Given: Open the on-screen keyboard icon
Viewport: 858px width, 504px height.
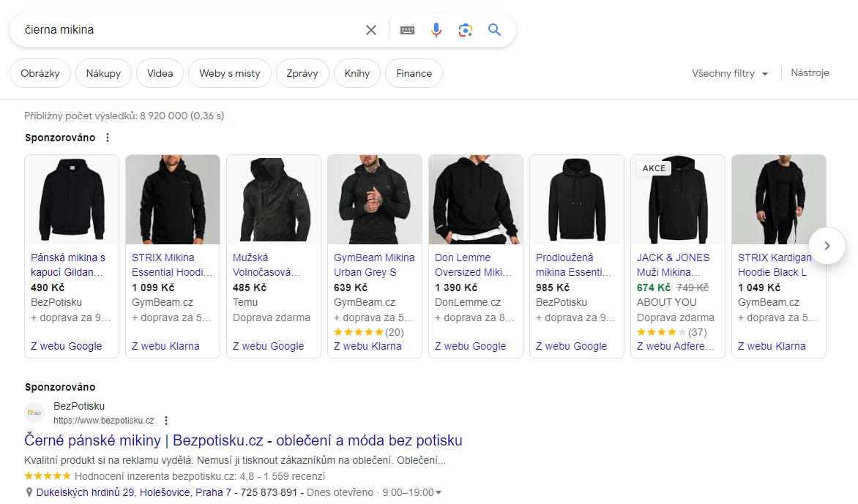Looking at the screenshot, I should tap(407, 30).
